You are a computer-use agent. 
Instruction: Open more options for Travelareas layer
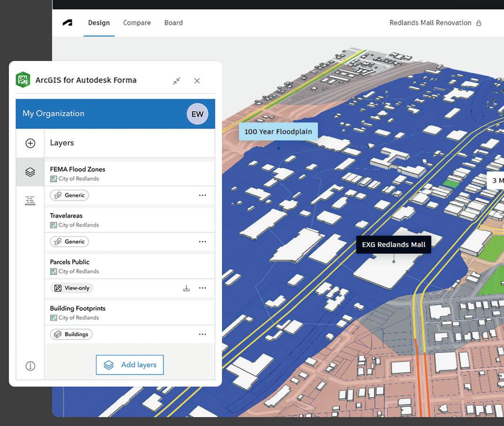pos(203,242)
